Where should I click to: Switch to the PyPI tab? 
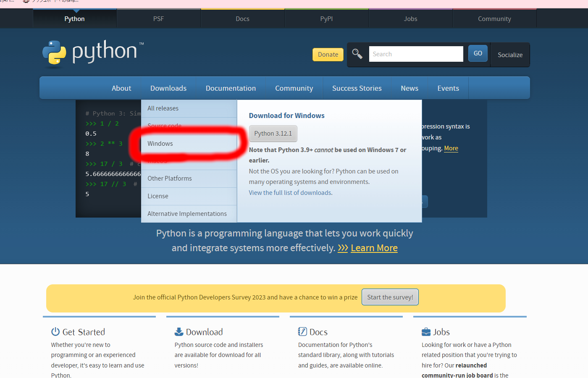326,18
